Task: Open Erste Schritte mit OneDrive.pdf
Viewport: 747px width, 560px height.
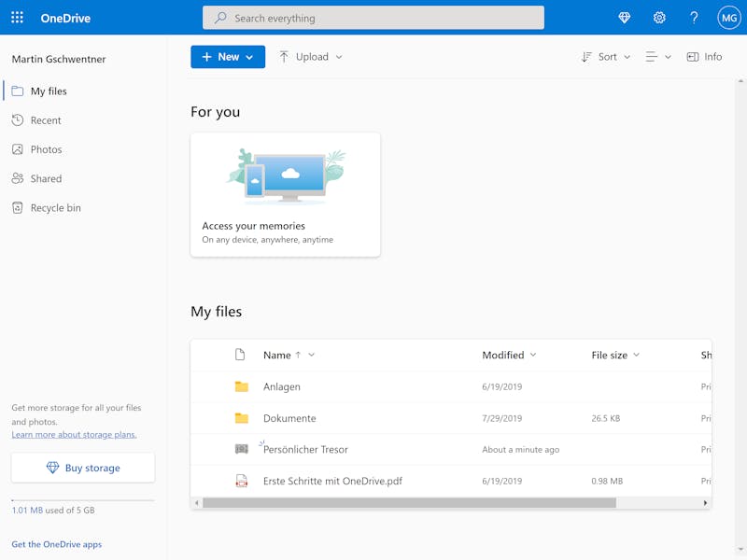Action: (332, 481)
